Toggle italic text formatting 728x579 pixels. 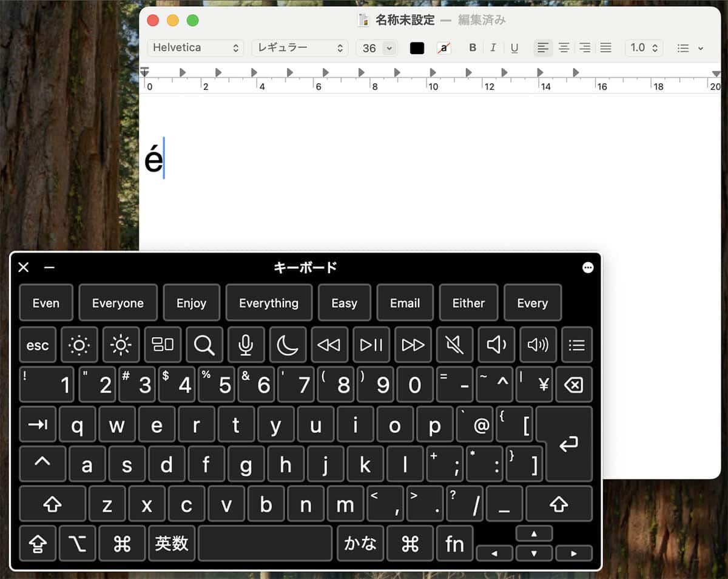click(x=493, y=48)
